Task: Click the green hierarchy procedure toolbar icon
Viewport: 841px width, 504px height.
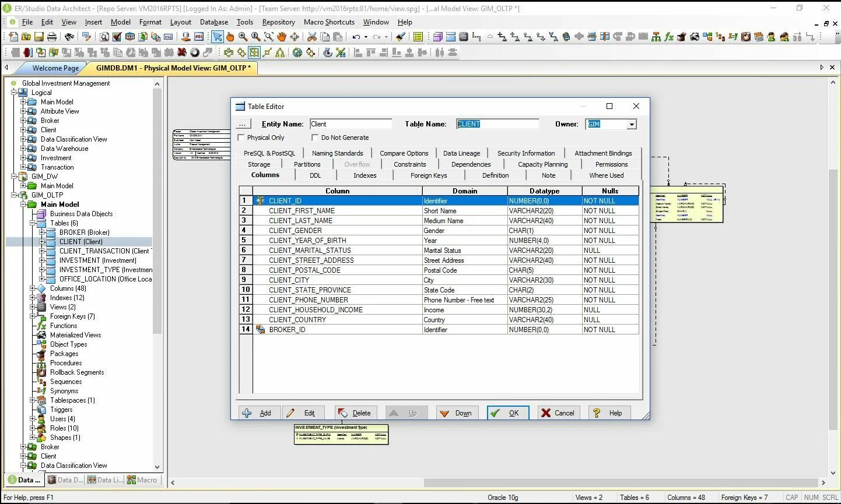Action: tap(656, 37)
